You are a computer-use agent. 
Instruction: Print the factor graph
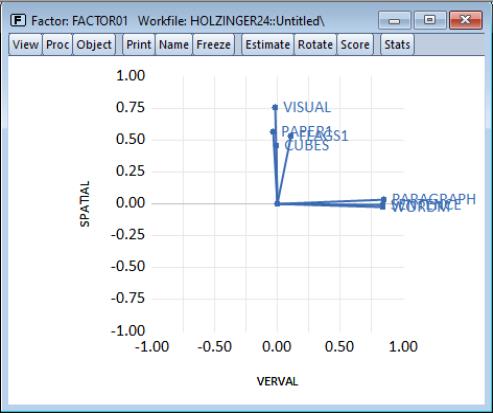coord(139,44)
